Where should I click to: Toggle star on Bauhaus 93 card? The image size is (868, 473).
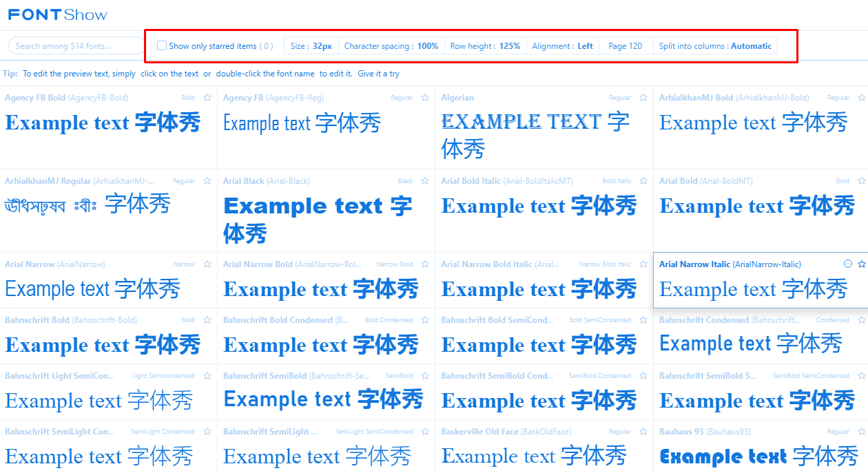tap(862, 432)
